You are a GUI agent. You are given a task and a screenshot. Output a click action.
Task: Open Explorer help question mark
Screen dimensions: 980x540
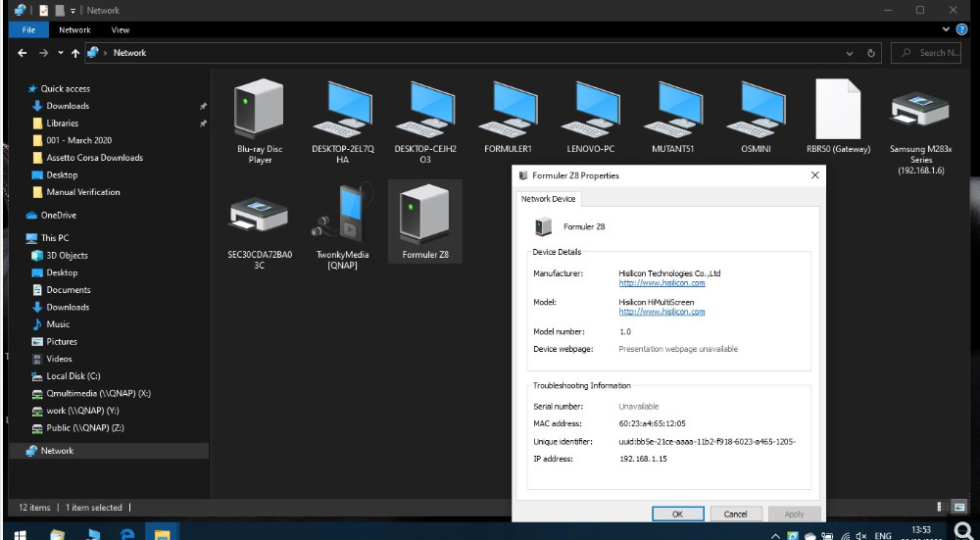click(x=962, y=29)
